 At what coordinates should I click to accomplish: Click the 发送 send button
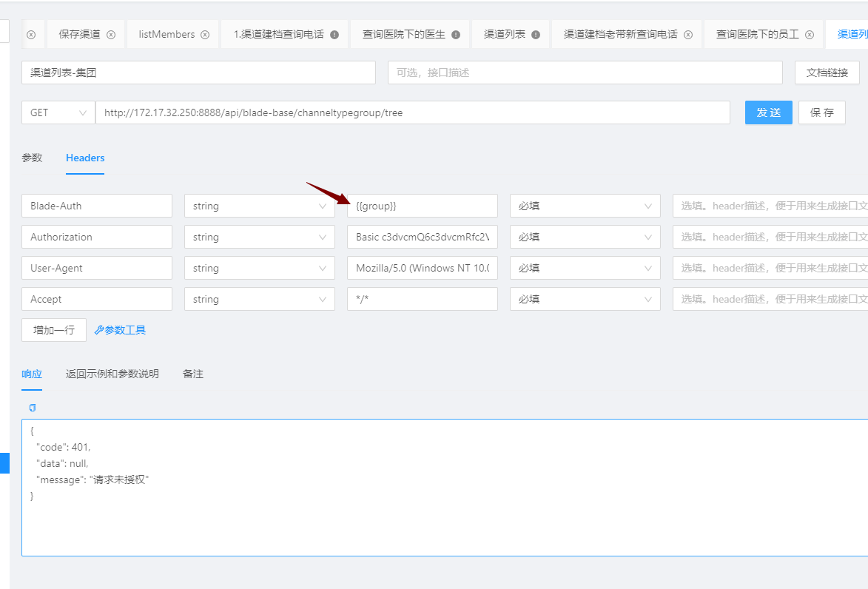coord(768,112)
